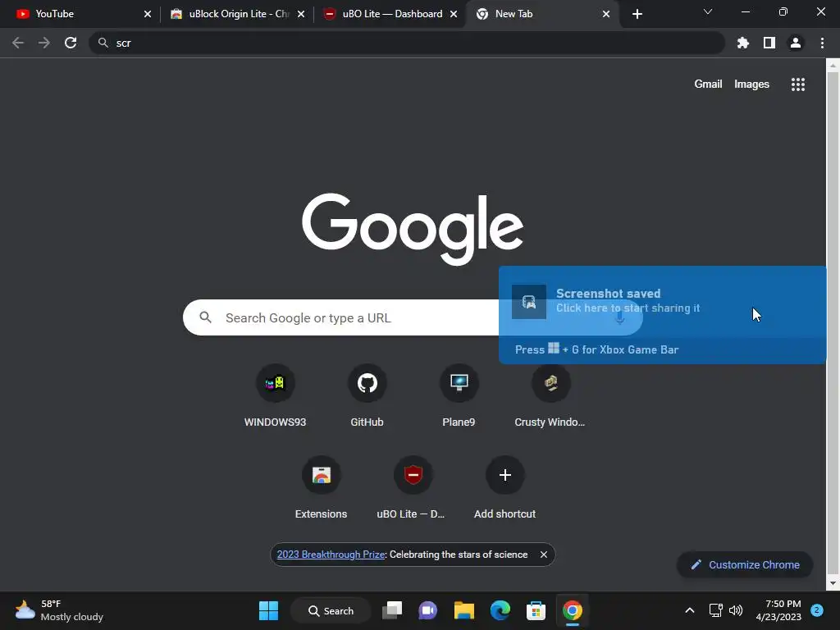Click the reload page button
The width and height of the screenshot is (840, 630).
(71, 43)
